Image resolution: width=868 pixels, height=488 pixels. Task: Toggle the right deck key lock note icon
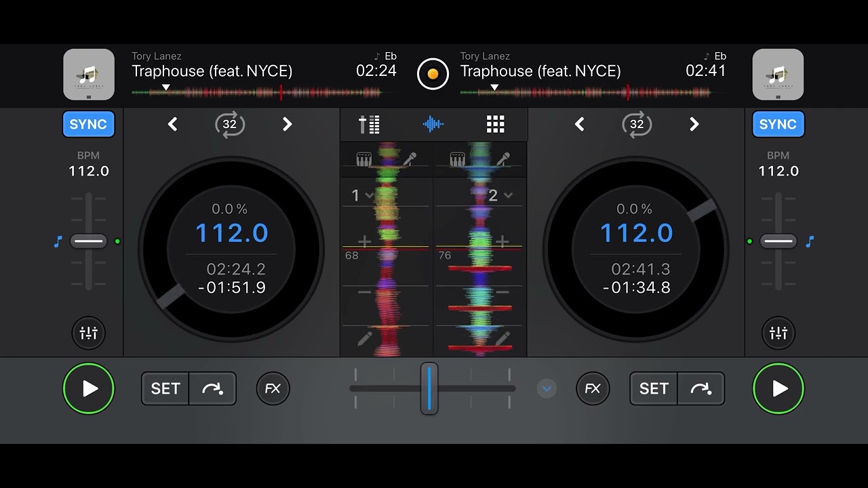810,241
